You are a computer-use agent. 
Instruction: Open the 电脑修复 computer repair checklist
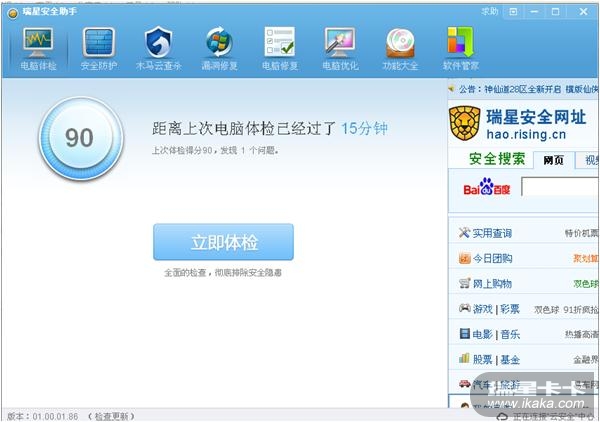pyautogui.click(x=280, y=49)
